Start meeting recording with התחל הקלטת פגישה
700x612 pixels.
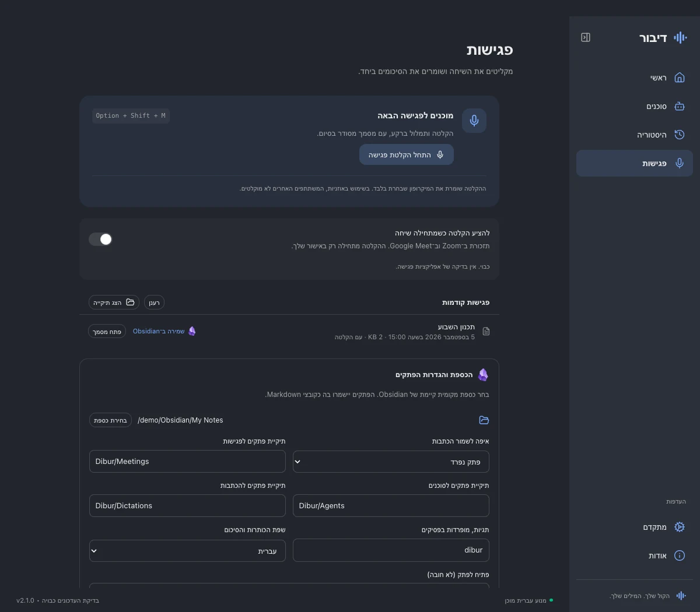click(407, 154)
